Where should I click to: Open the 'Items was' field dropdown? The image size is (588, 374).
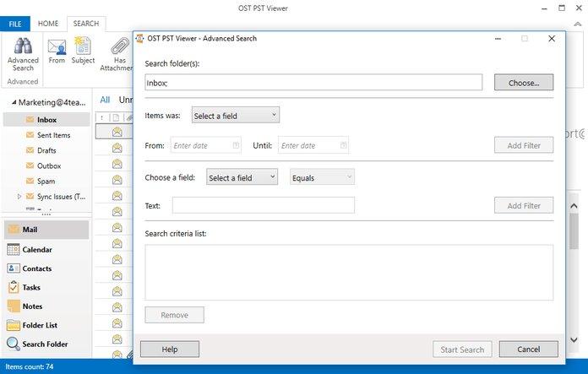point(236,116)
